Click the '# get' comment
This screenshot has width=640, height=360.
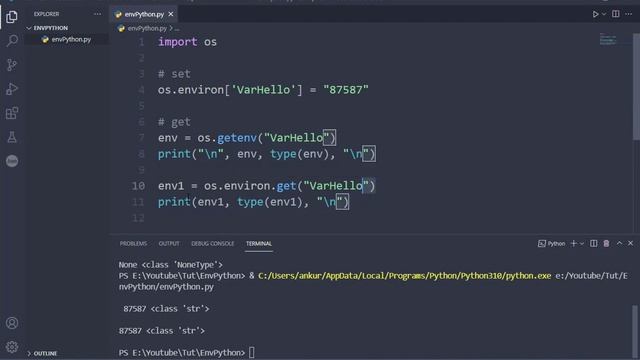click(174, 122)
